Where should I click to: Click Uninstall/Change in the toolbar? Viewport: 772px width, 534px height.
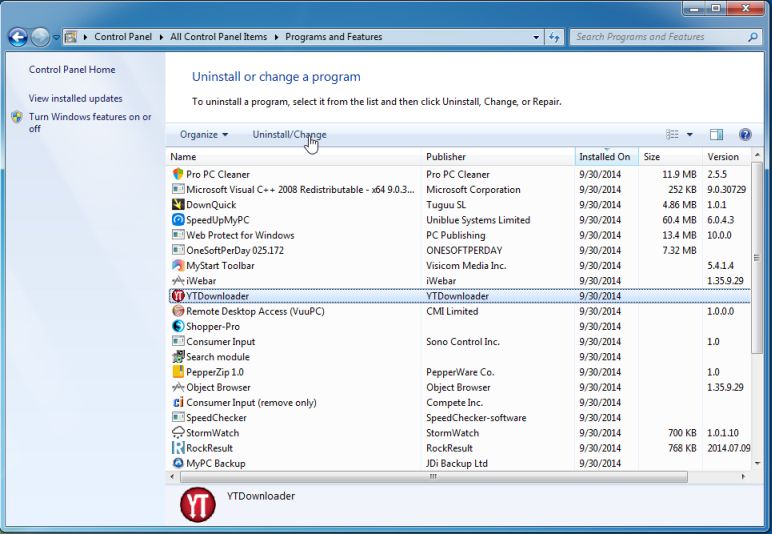[289, 135]
